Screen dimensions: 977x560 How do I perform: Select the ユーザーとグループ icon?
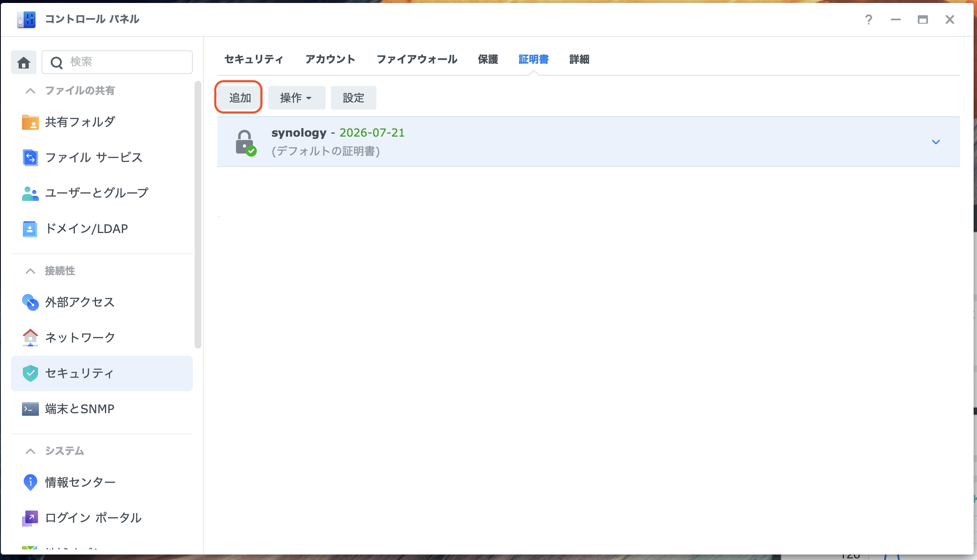coord(30,193)
